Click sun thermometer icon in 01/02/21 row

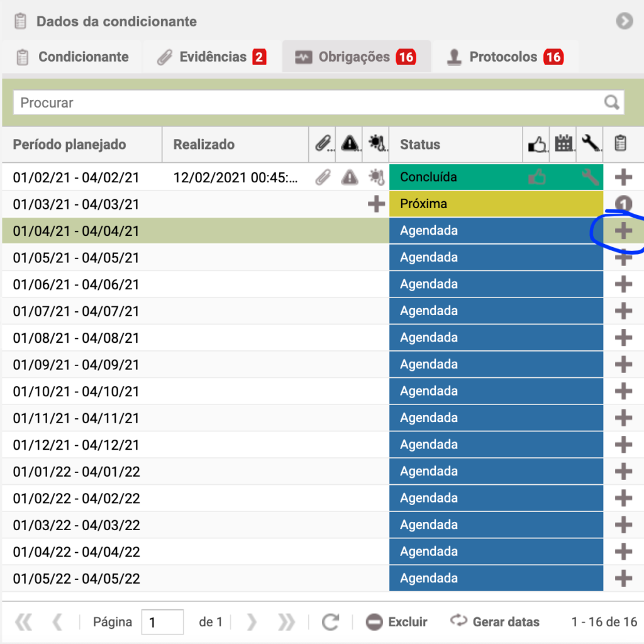pyautogui.click(x=376, y=177)
